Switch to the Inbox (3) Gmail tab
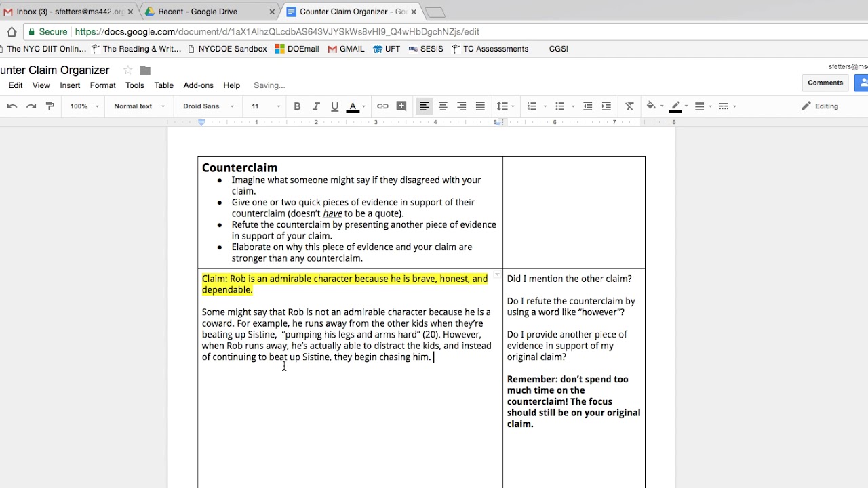Screen dimensions: 868x488 (x=68, y=12)
